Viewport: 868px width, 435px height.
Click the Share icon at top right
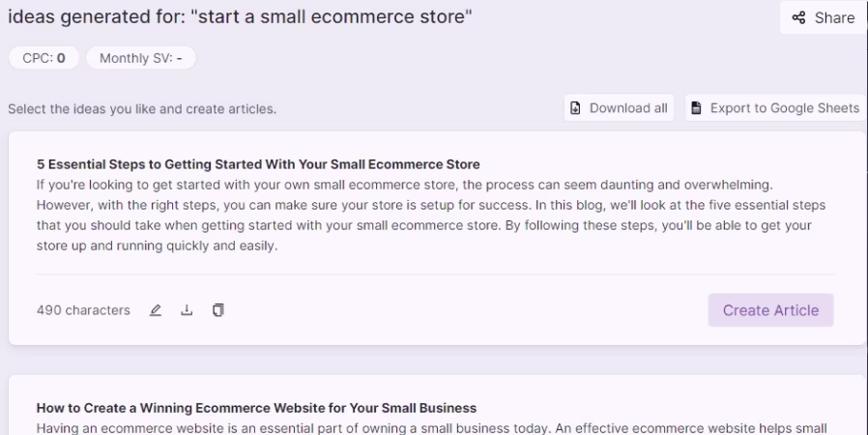click(798, 17)
